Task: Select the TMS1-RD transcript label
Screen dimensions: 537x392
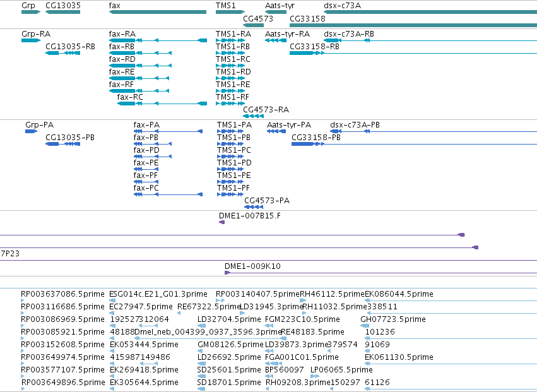Action: [x=233, y=72]
